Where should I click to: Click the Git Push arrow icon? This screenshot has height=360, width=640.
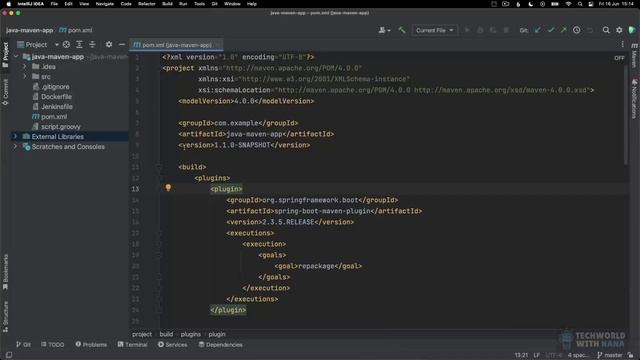[564, 30]
